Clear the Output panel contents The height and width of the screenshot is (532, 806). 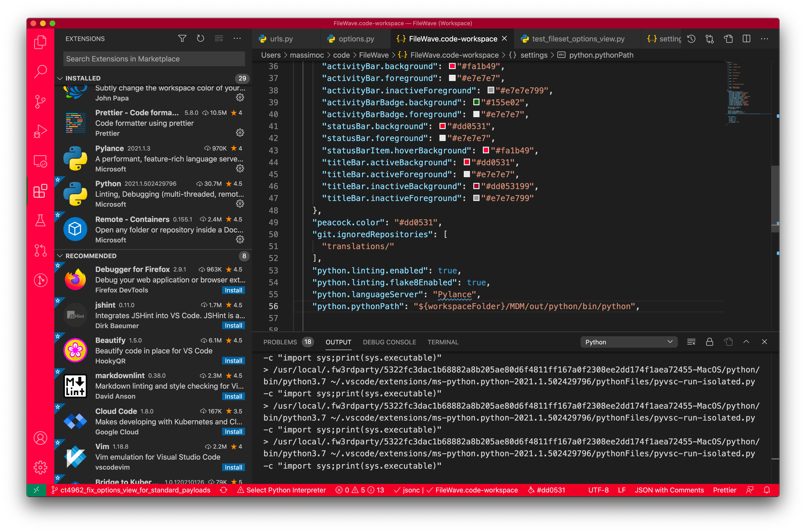(691, 342)
